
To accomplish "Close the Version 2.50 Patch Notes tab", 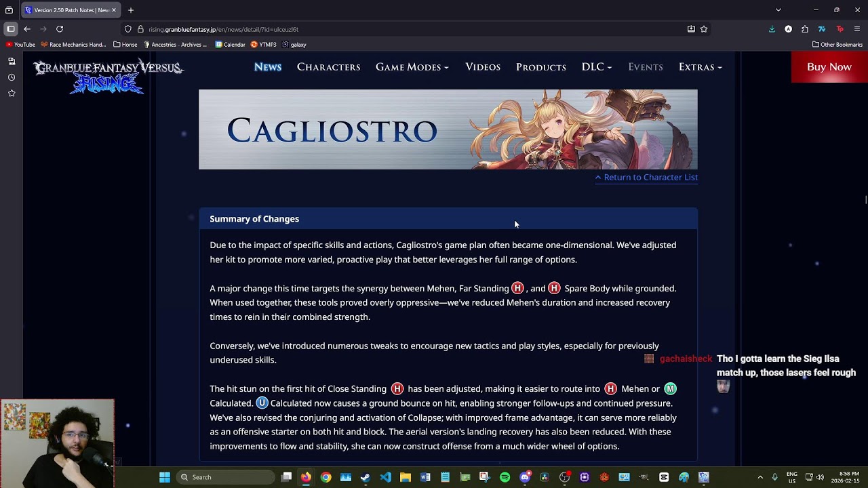I will click(x=114, y=10).
